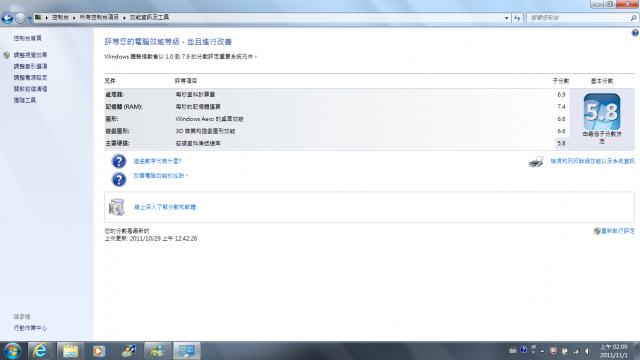Click the keyboard icon in language bar
This screenshot has width=640, height=360.
click(x=513, y=350)
